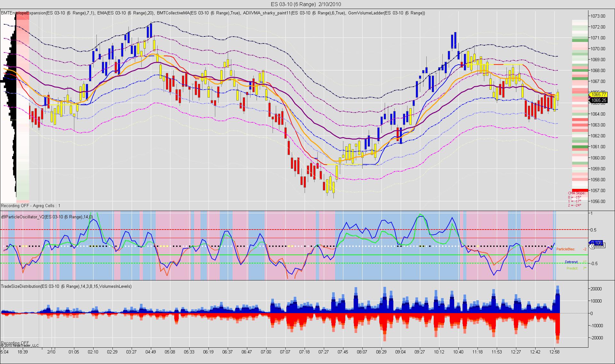Select the 10000 volume axis label
This screenshot has width=615, height=364.
596,301
